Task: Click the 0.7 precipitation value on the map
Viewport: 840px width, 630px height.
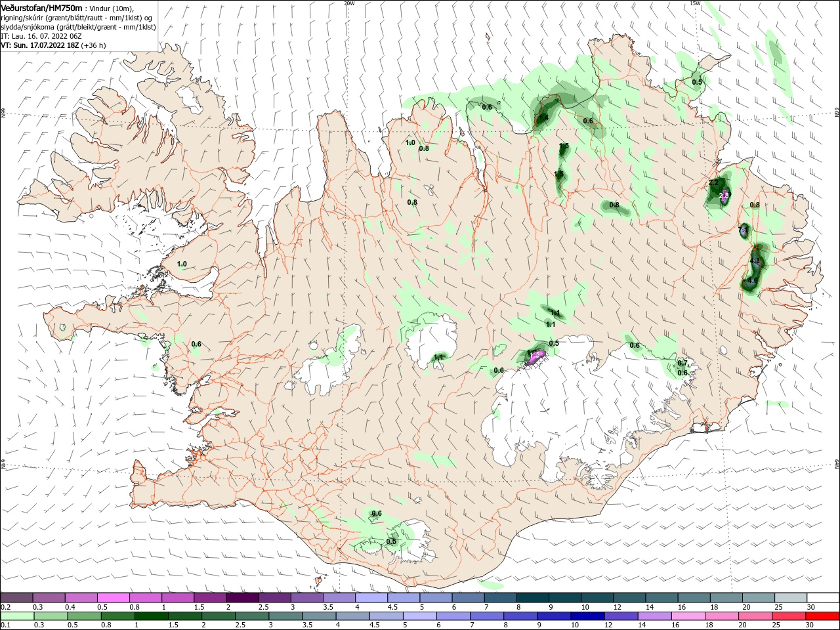Action: [x=682, y=363]
